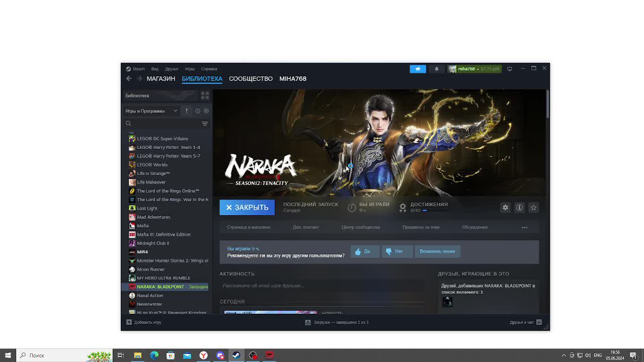The image size is (644, 362).
Task: Open the downloads status icon
Action: 308,322
